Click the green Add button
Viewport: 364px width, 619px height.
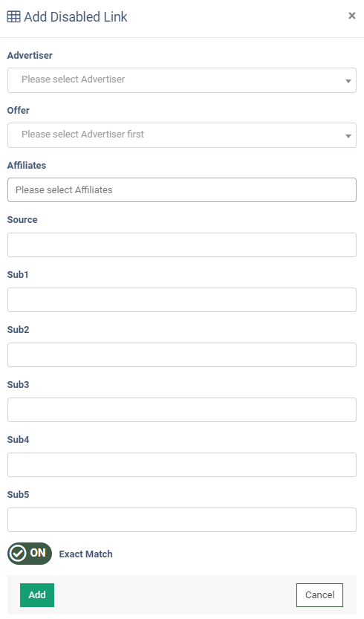[x=37, y=595]
